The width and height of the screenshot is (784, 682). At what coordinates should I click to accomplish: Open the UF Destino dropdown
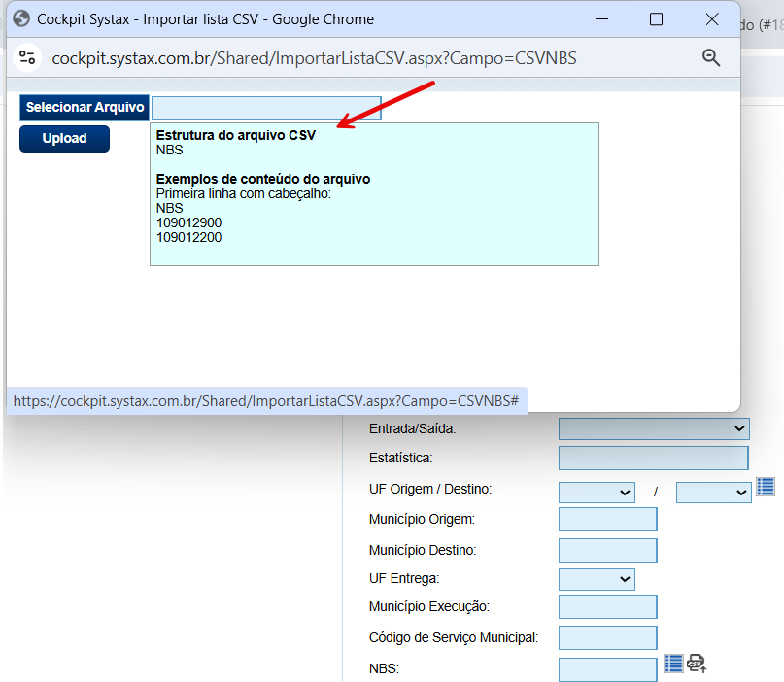pyautogui.click(x=713, y=493)
